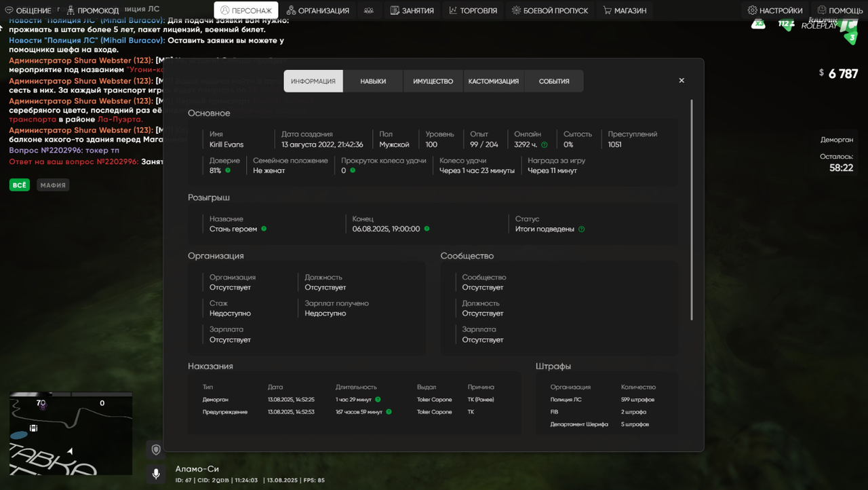868x490 pixels.
Task: Click the location shield icon above microphone
Action: (x=156, y=450)
